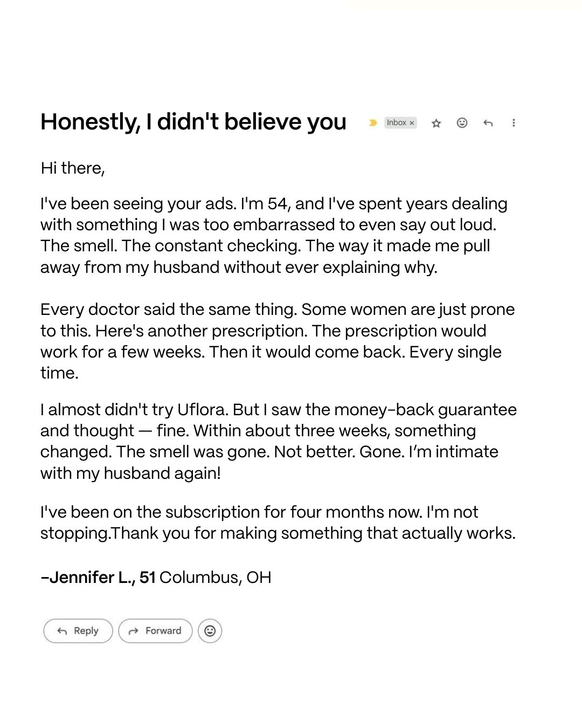The width and height of the screenshot is (582, 728).
Task: Click the subject "Honestly, I didn't believe you"
Action: (x=193, y=122)
